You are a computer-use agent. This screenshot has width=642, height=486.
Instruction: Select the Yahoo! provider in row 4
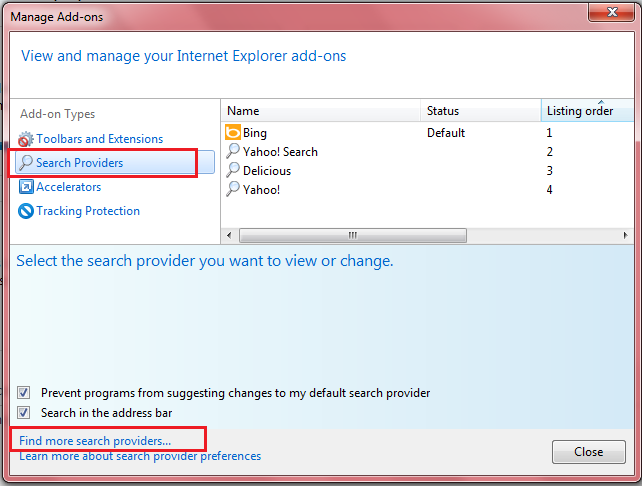click(261, 190)
